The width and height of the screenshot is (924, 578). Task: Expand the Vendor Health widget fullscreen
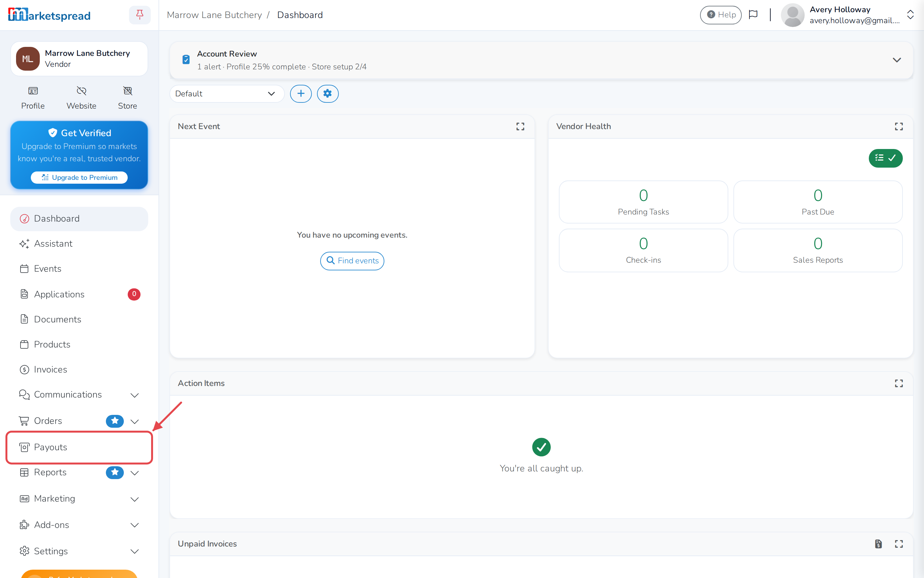click(899, 127)
